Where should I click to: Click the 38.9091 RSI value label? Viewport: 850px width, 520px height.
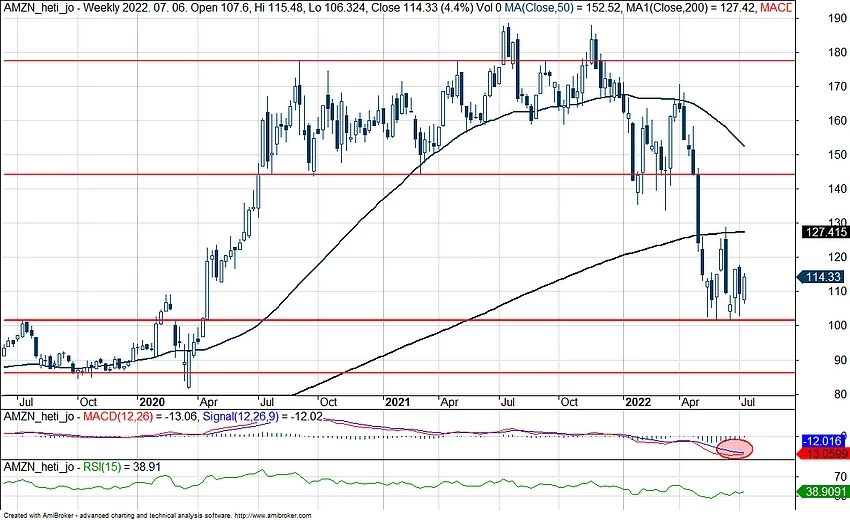(x=822, y=492)
